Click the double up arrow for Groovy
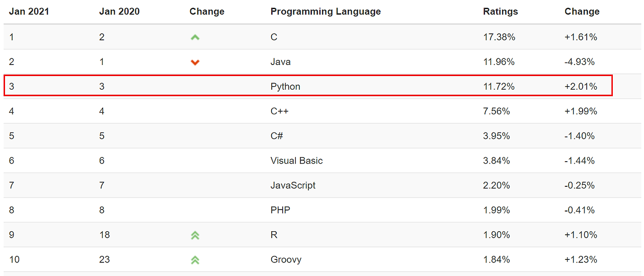Viewport: 644px width, 276px height. pos(195,260)
